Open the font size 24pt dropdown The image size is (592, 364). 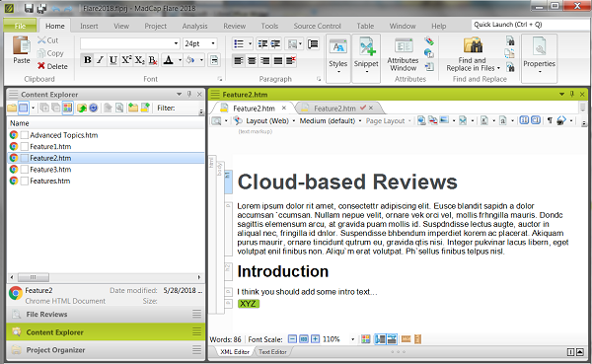213,43
